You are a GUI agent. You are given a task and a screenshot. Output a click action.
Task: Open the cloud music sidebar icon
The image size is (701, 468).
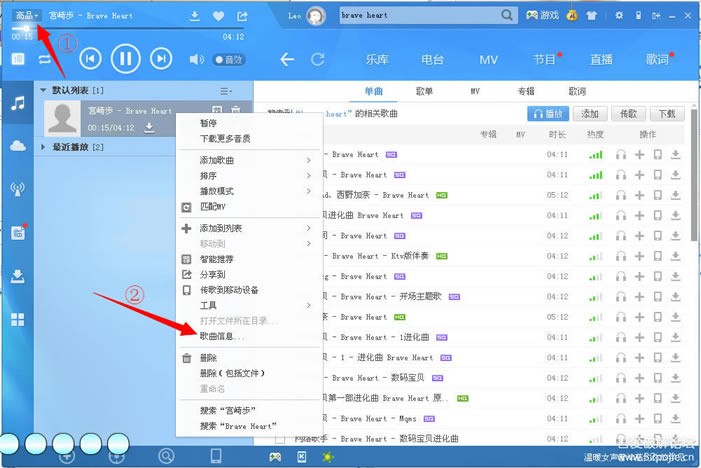tap(17, 146)
